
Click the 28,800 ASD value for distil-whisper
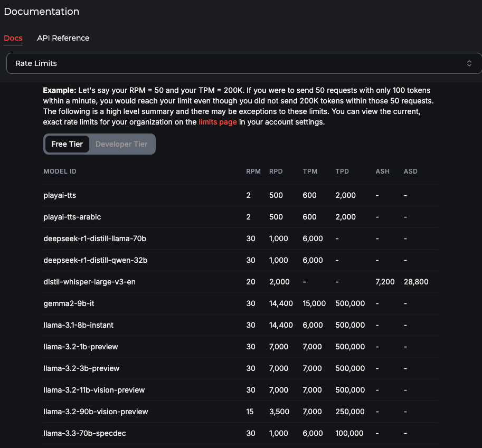416,282
